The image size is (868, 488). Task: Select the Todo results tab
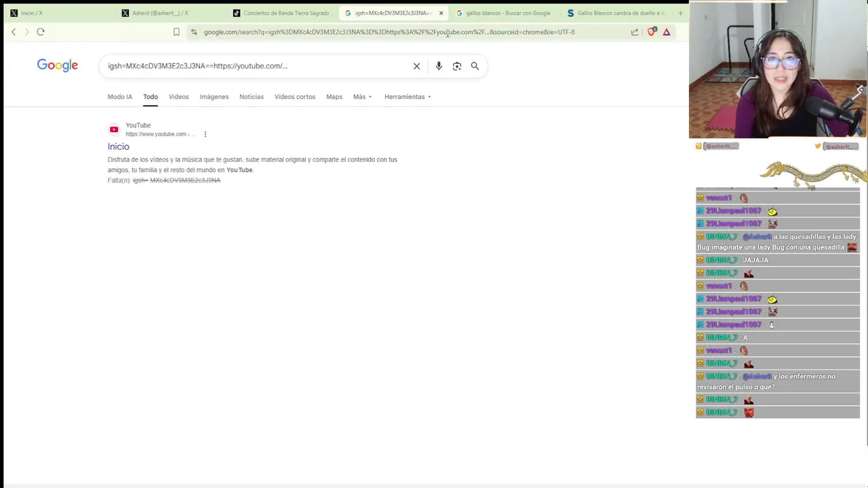click(151, 97)
